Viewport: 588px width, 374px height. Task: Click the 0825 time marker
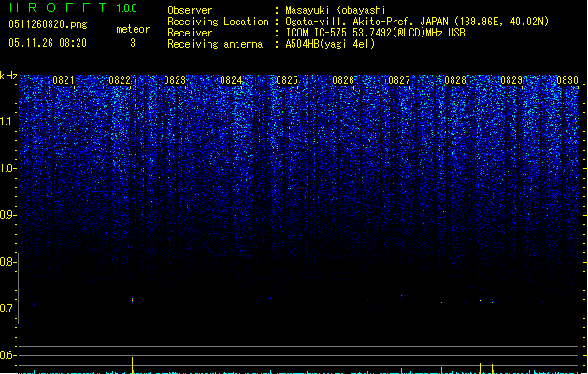(x=287, y=80)
